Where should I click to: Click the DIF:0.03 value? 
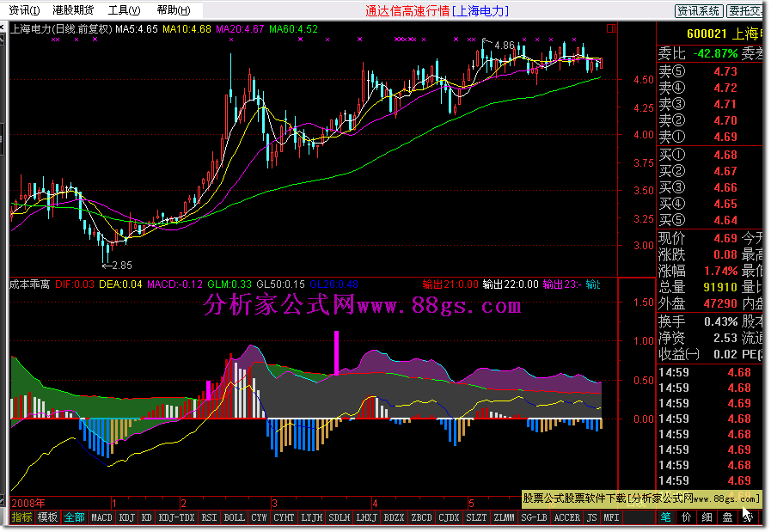tap(75, 284)
